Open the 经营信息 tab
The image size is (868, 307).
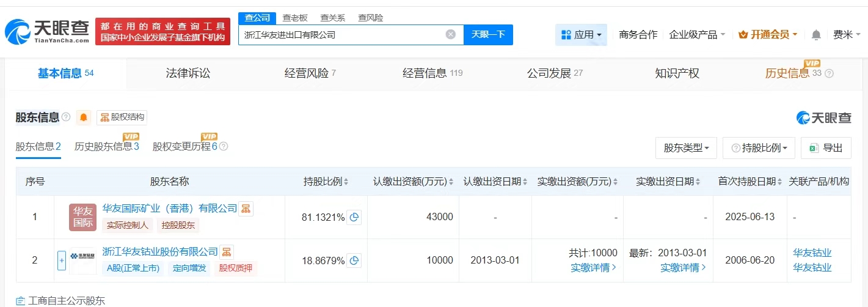tap(432, 73)
